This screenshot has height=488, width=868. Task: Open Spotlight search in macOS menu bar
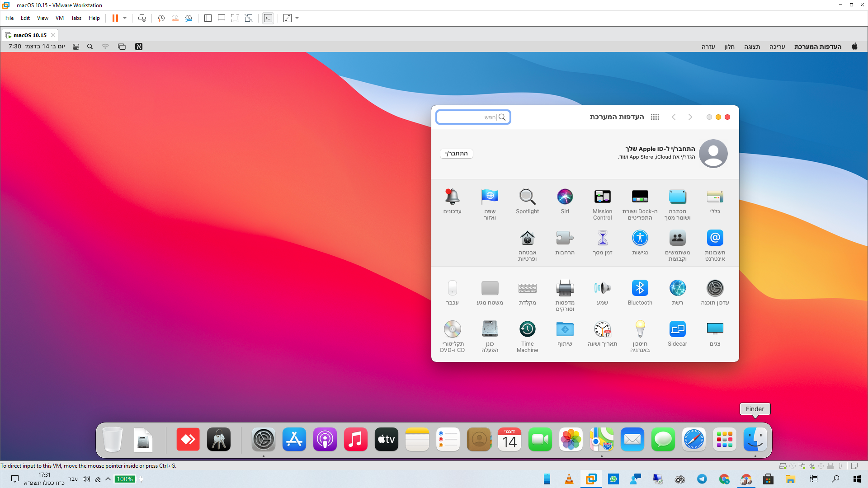(x=90, y=47)
